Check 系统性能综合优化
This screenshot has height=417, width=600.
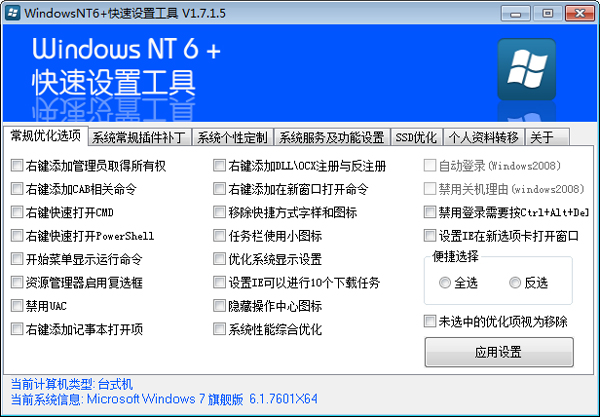coord(219,329)
